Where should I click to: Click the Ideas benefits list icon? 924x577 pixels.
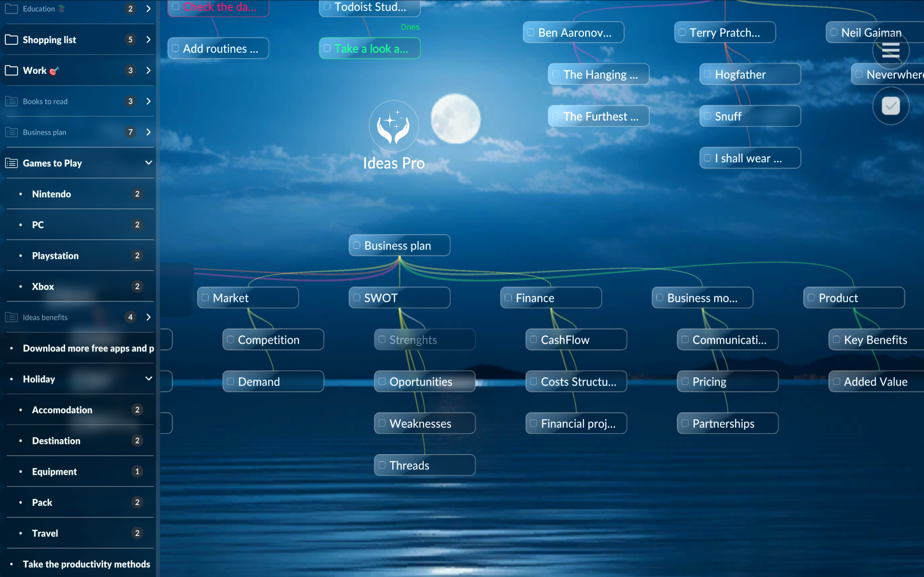[12, 317]
